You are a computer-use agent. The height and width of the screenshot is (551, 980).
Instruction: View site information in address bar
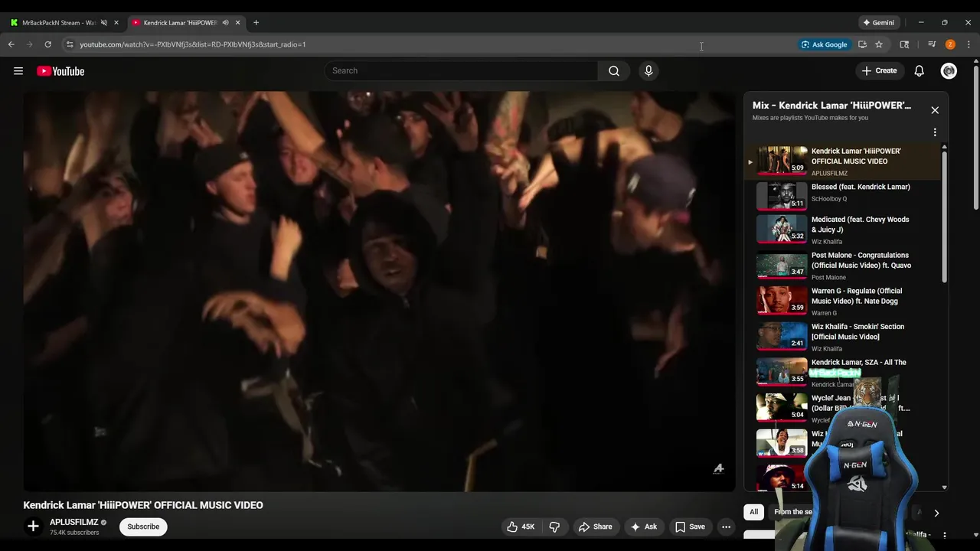pos(69,44)
